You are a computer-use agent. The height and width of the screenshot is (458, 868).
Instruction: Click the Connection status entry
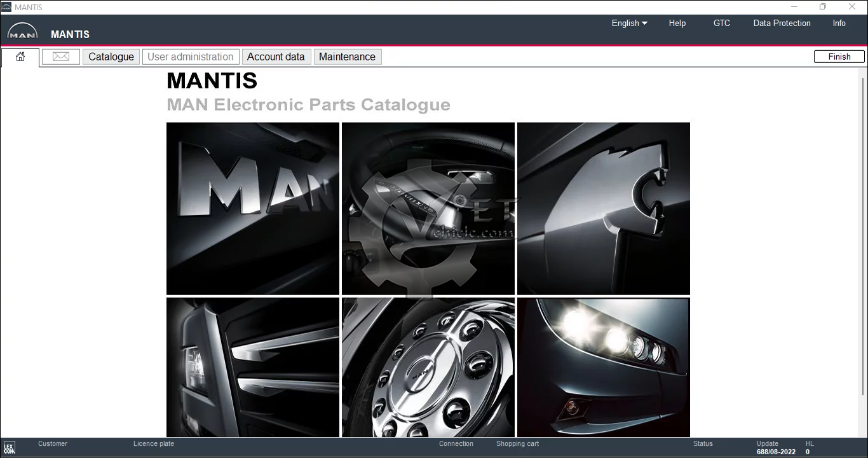pos(456,444)
